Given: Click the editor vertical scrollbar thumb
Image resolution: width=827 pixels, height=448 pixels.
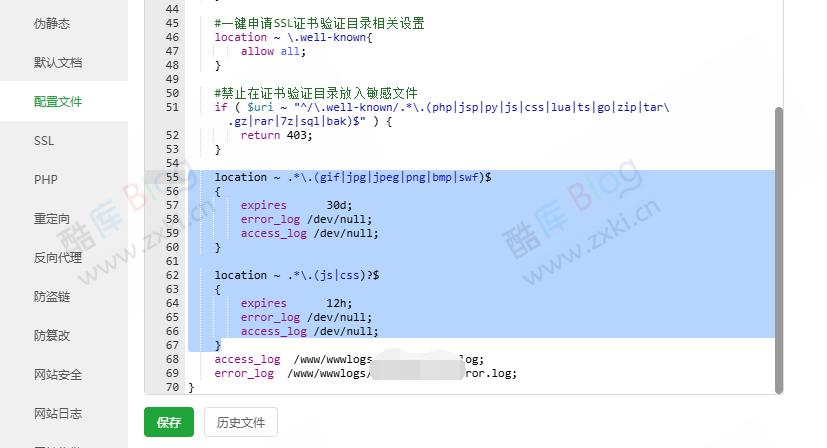Looking at the screenshot, I should pos(779,250).
